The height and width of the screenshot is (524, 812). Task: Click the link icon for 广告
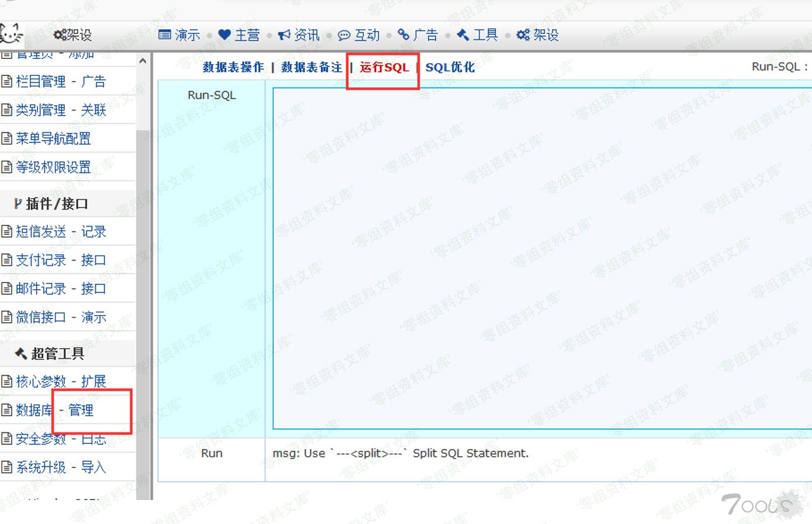[403, 35]
